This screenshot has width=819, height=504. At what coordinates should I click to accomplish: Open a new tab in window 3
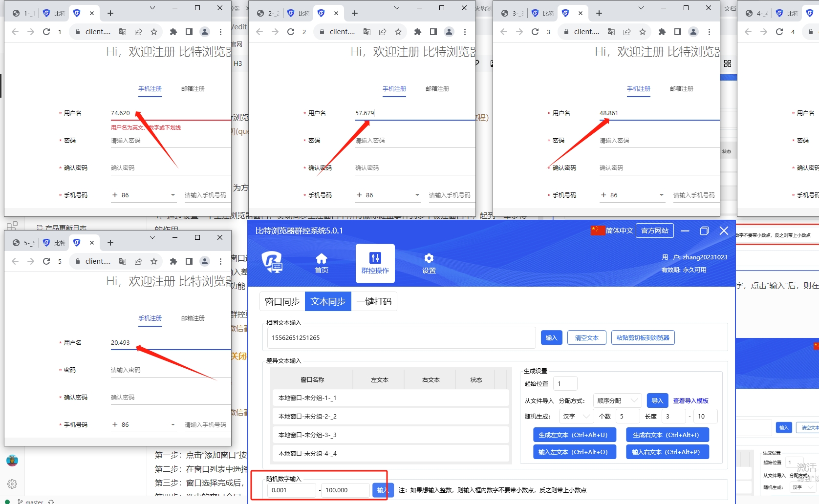[599, 13]
